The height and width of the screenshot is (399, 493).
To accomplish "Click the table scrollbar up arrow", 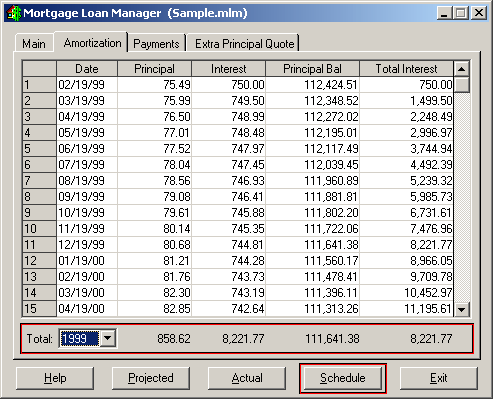I will (x=462, y=69).
